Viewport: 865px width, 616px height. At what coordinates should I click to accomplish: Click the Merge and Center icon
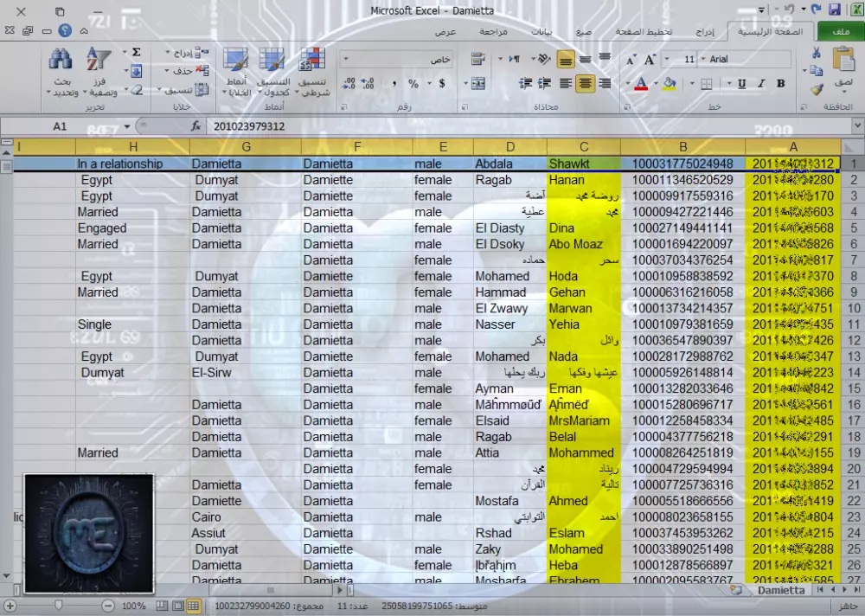[x=477, y=83]
